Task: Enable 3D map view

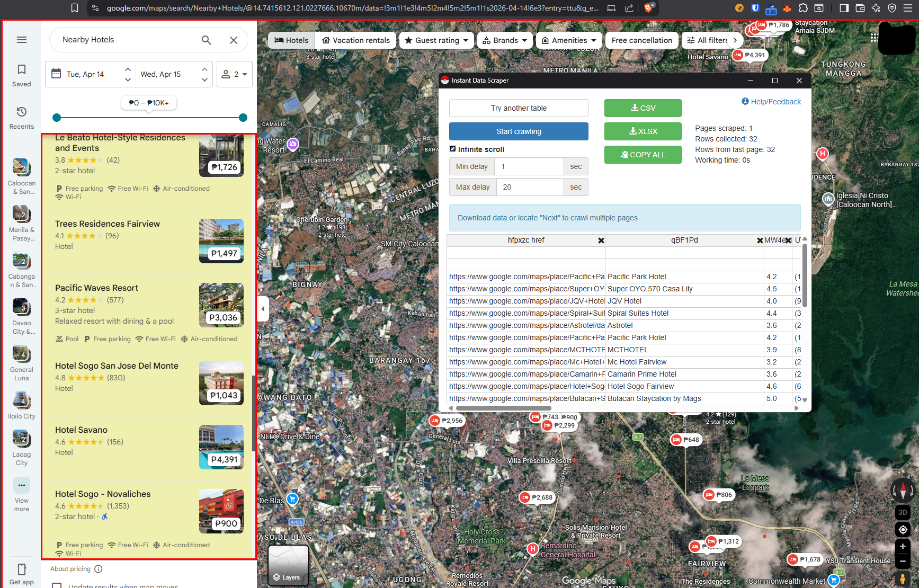Action: [903, 512]
